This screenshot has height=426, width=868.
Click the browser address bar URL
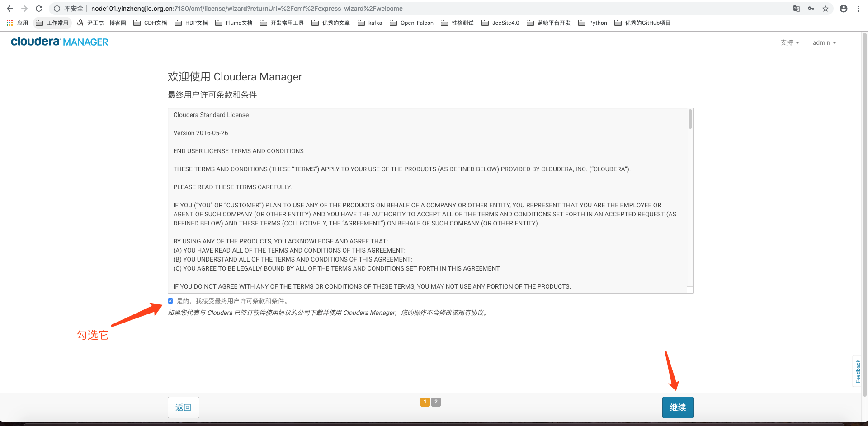click(247, 9)
